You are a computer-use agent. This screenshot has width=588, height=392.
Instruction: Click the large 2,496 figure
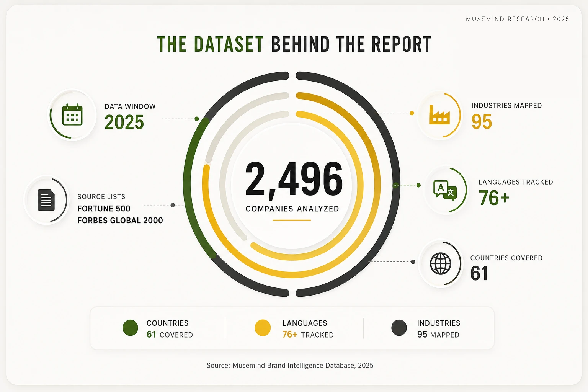click(x=294, y=179)
